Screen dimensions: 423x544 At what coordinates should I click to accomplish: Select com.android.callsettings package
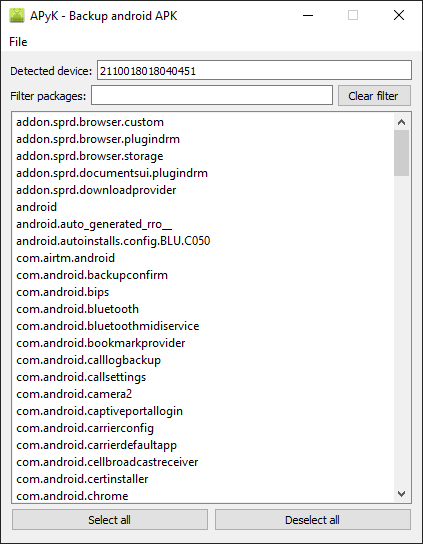tap(203, 377)
